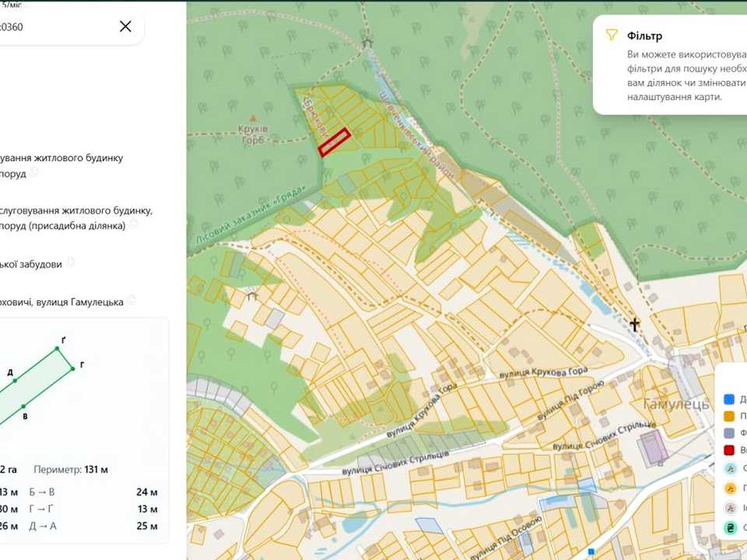Click the 'Круків Горб' map label
This screenshot has width=747, height=560.
click(x=254, y=135)
